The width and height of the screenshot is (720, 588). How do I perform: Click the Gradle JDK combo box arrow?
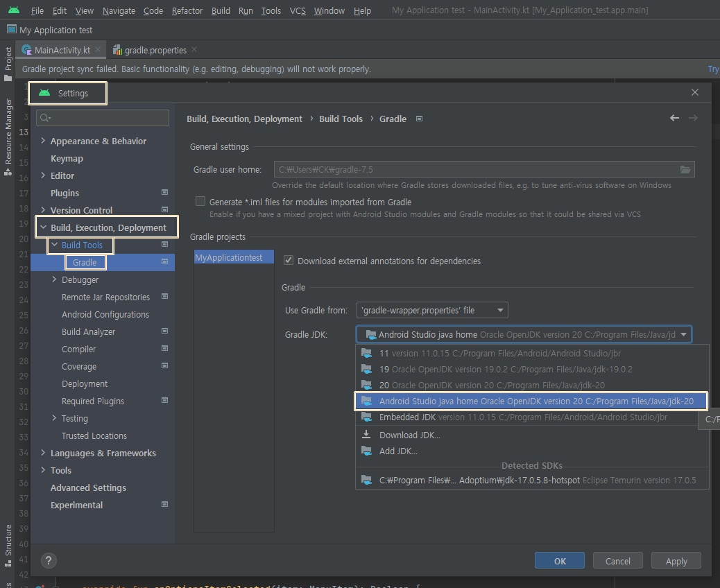click(x=683, y=334)
